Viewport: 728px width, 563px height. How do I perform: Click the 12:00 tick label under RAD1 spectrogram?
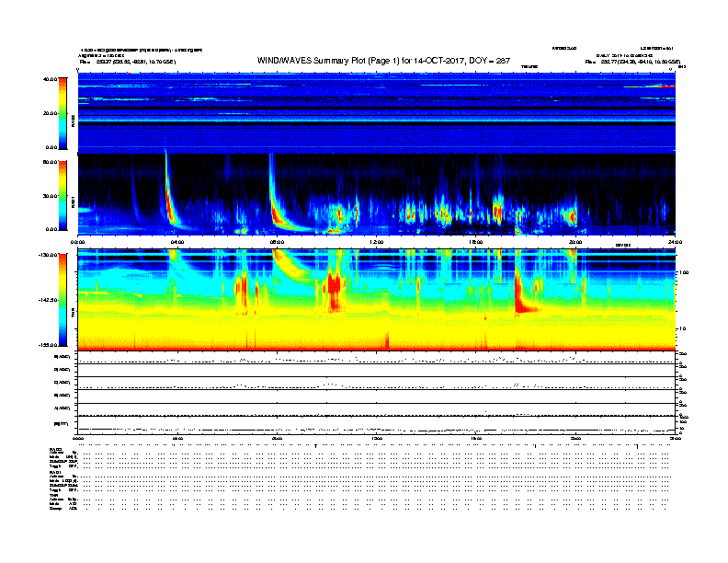coord(377,242)
